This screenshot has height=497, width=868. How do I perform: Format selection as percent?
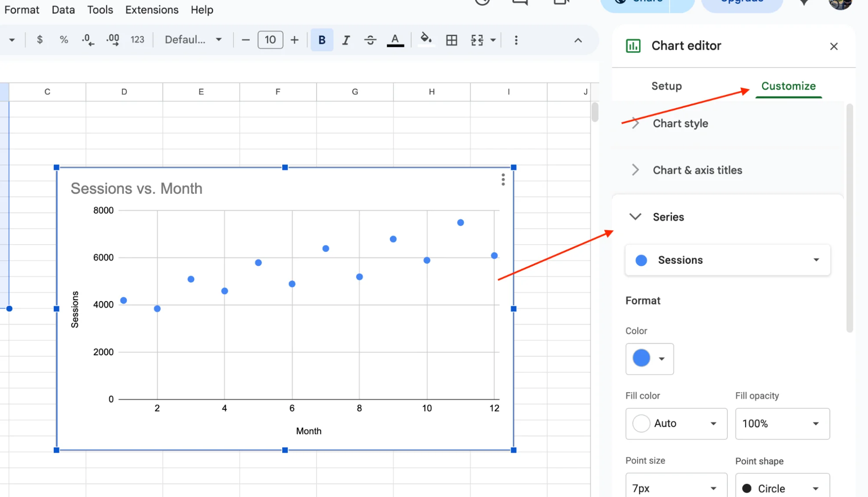click(64, 40)
